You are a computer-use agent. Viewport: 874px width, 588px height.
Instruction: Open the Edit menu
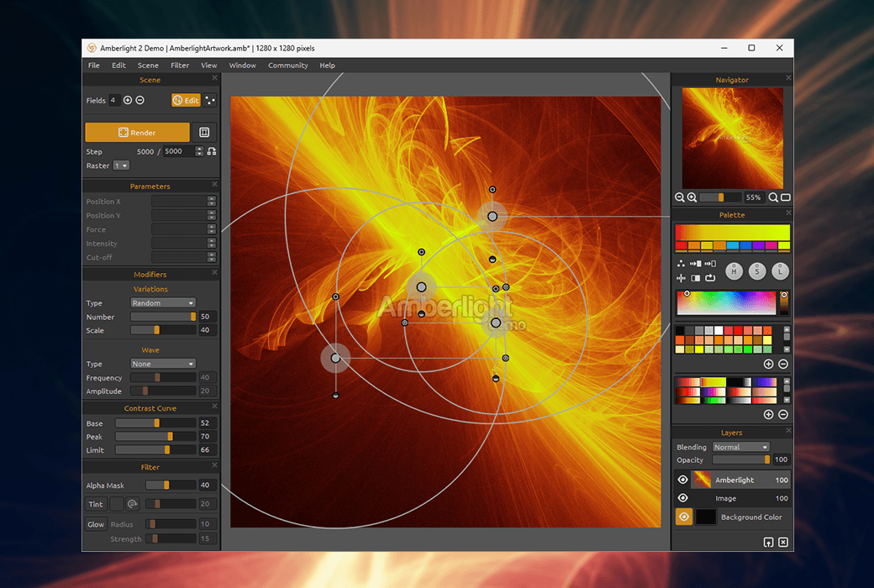pyautogui.click(x=118, y=66)
